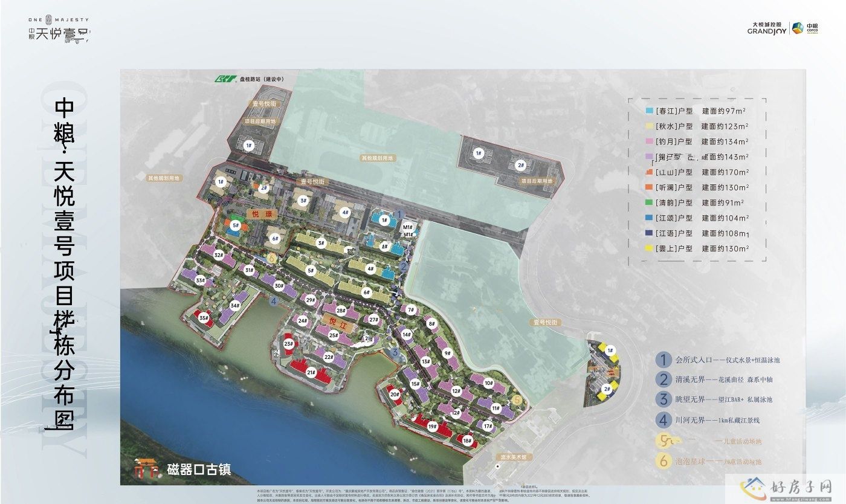Select building marker 33# on the map
846x504 pixels.
pyautogui.click(x=201, y=280)
